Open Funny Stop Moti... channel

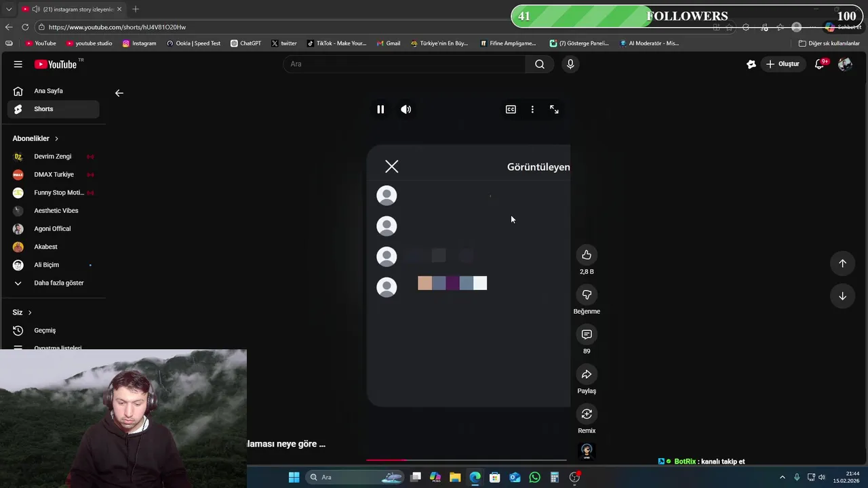(53, 192)
